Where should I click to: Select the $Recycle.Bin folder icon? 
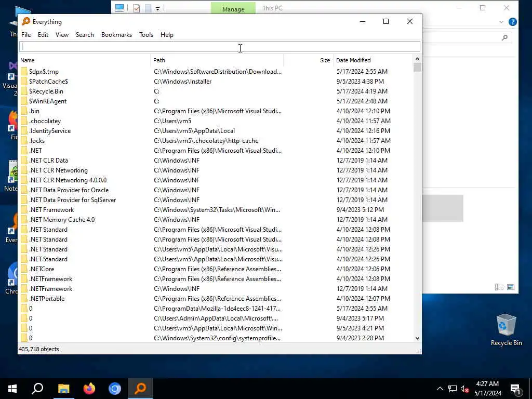coord(24,91)
